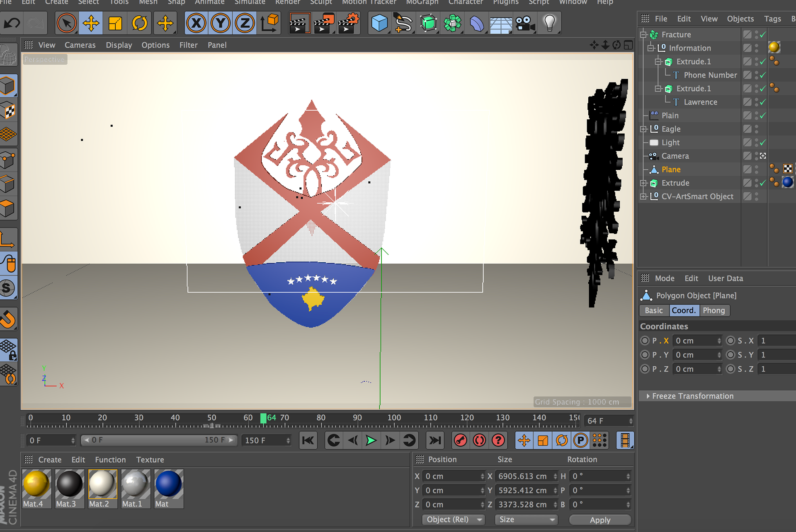Image resolution: width=796 pixels, height=532 pixels.
Task: Click the Size X value field
Action: pos(522,476)
